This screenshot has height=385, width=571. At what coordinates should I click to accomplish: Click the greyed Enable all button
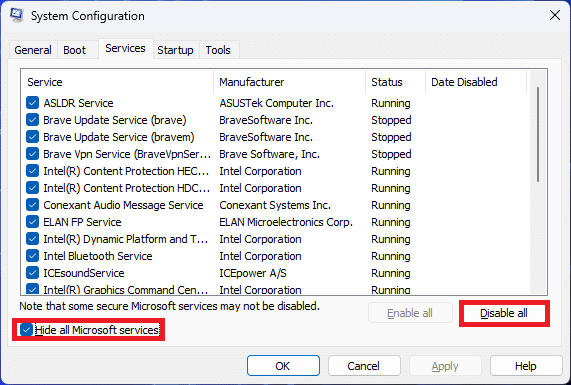[410, 313]
